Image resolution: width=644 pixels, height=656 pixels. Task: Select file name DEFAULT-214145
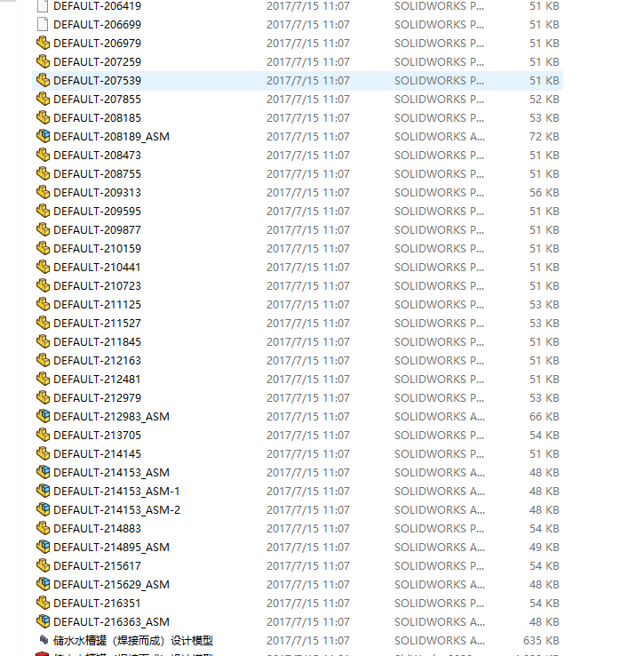(x=98, y=454)
